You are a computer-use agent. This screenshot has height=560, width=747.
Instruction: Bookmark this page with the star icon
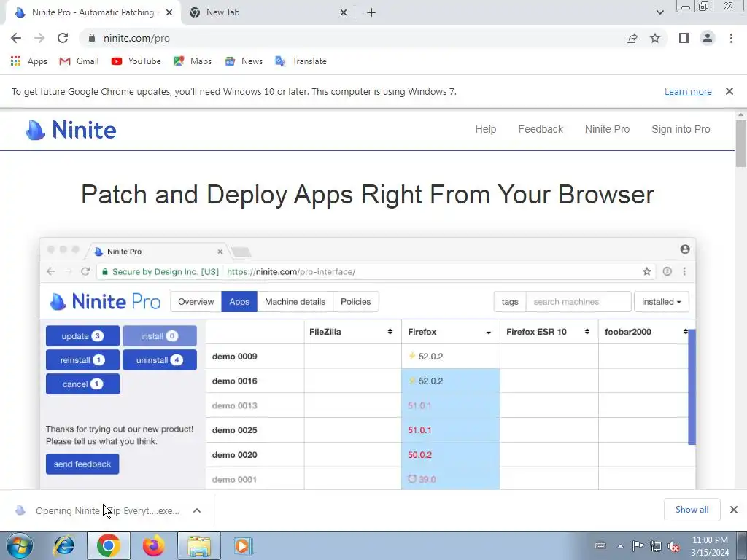pyautogui.click(x=655, y=38)
